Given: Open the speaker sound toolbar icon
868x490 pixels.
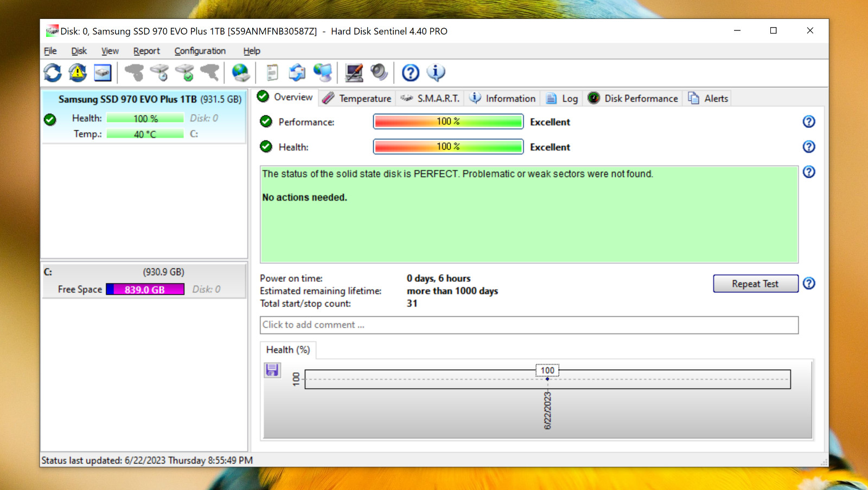Looking at the screenshot, I should coord(379,72).
